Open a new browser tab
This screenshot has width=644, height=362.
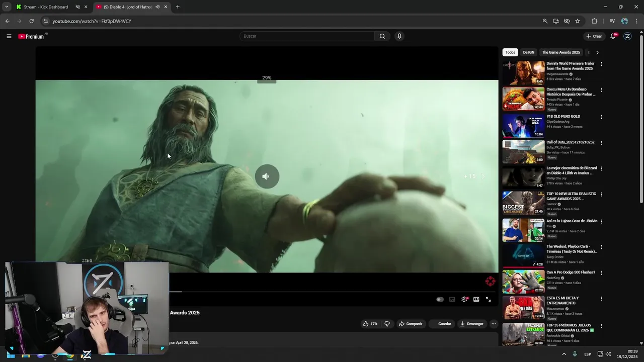coord(178,7)
